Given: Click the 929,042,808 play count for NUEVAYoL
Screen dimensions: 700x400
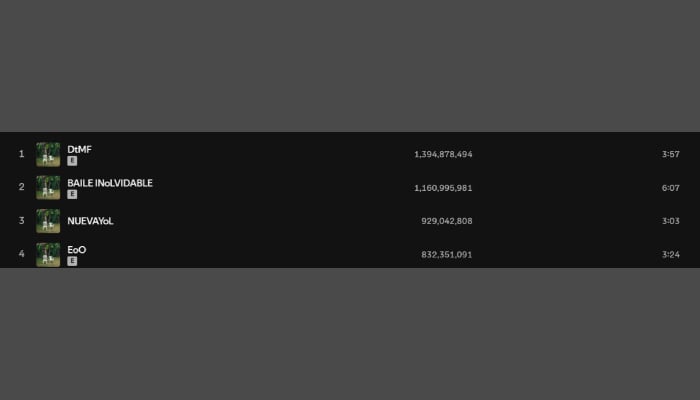Looking at the screenshot, I should (x=447, y=221).
